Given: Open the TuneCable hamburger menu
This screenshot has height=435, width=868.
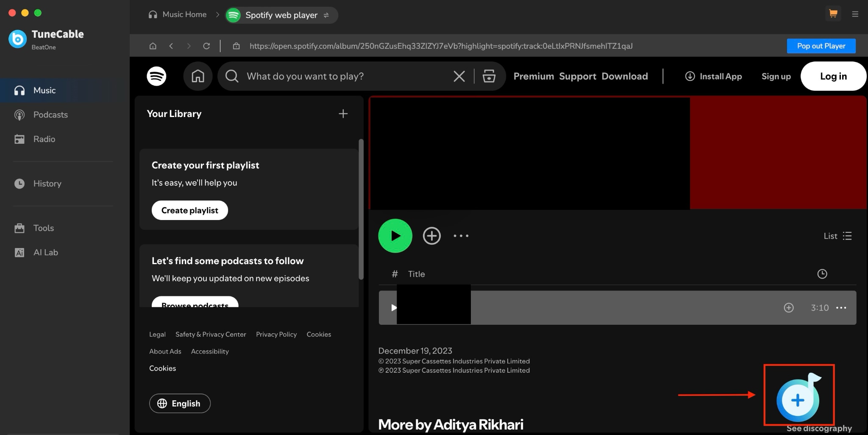Looking at the screenshot, I should click(x=855, y=14).
